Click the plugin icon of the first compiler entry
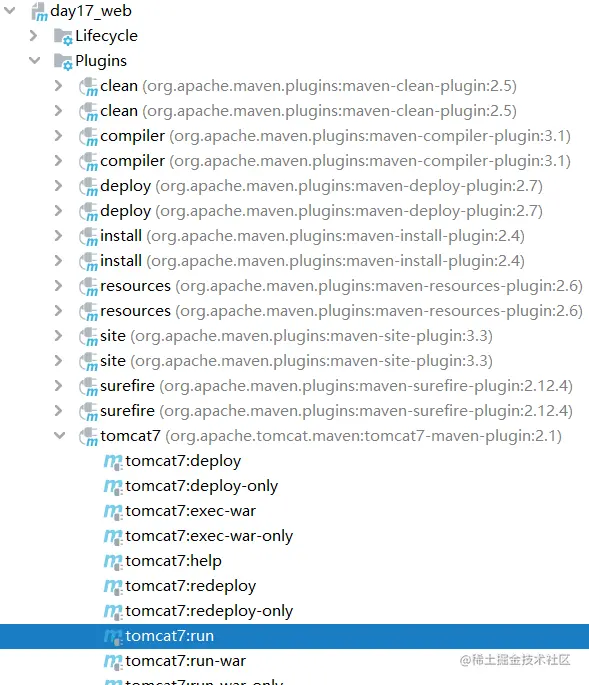 pyautogui.click(x=89, y=137)
